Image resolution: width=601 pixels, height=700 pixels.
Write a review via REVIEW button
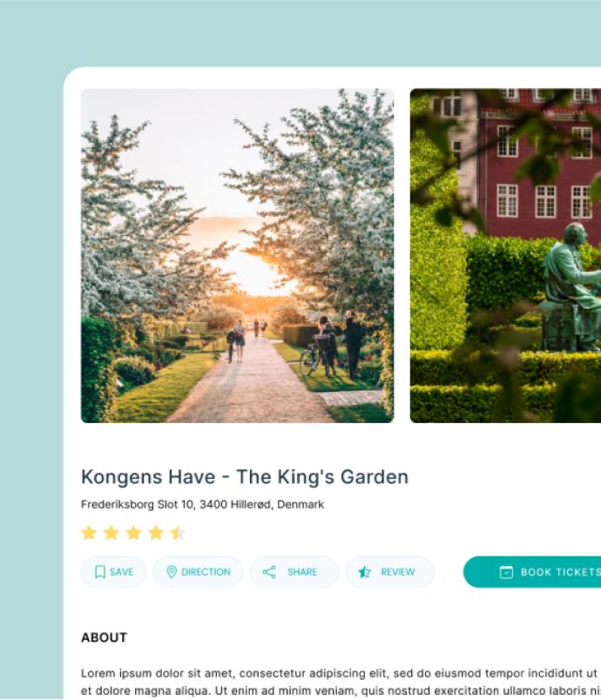coord(390,572)
